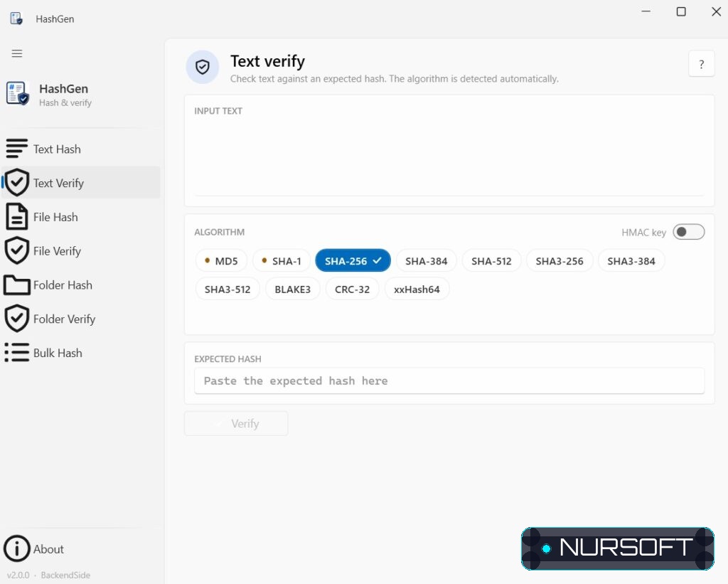Select the SHA-256 algorithm chip
This screenshot has width=728, height=584.
point(353,261)
